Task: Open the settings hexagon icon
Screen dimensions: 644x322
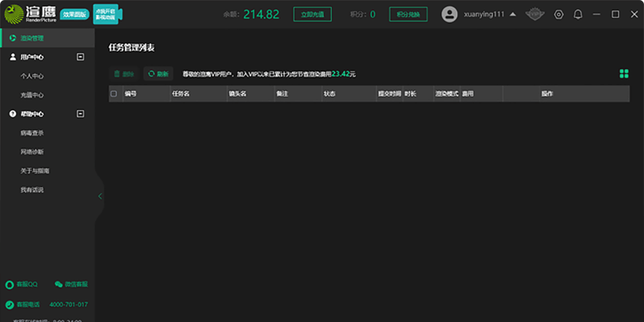Action: tap(559, 14)
